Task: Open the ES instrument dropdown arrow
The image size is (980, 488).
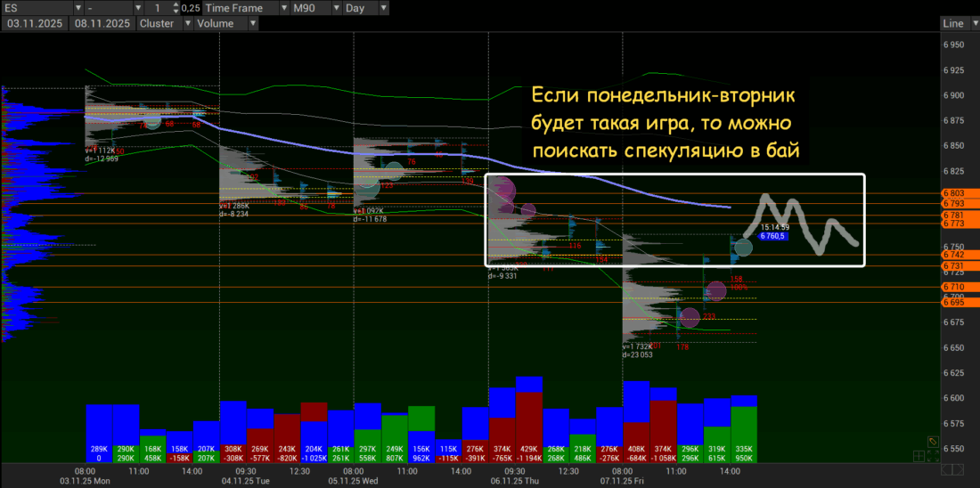Action: tap(78, 8)
